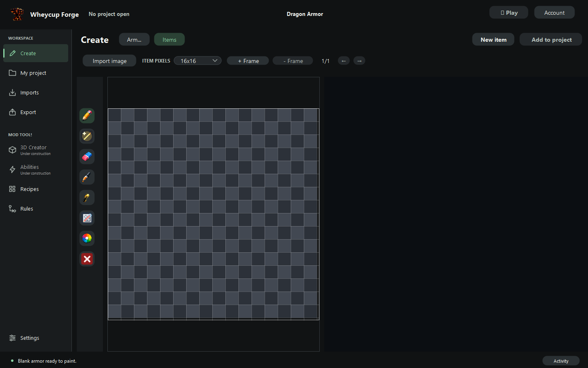Screen dimensions: 588x368
Task: Open the Export section
Action: point(36,112)
